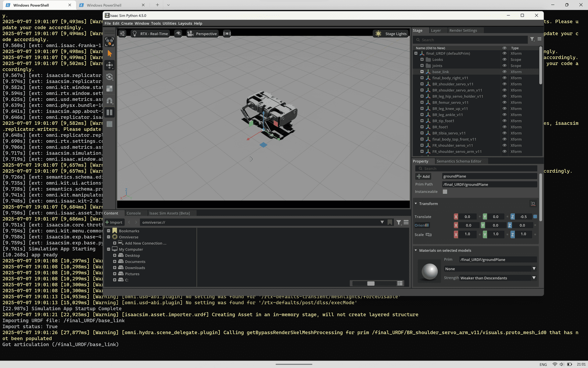Click the bookmark icon in Content browser
588x368 pixels.
tap(390, 222)
